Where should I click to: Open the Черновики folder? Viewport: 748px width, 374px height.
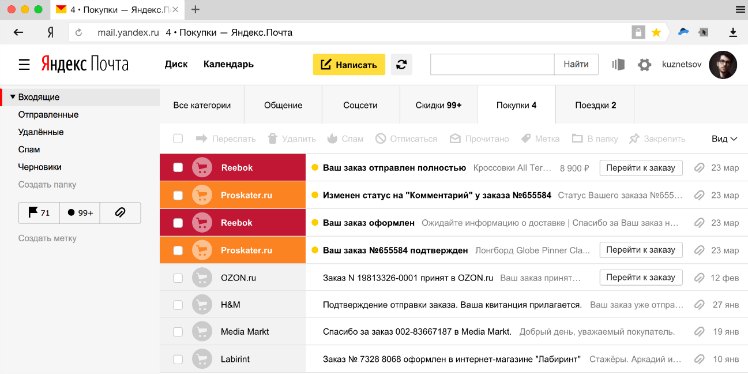[x=40, y=167]
